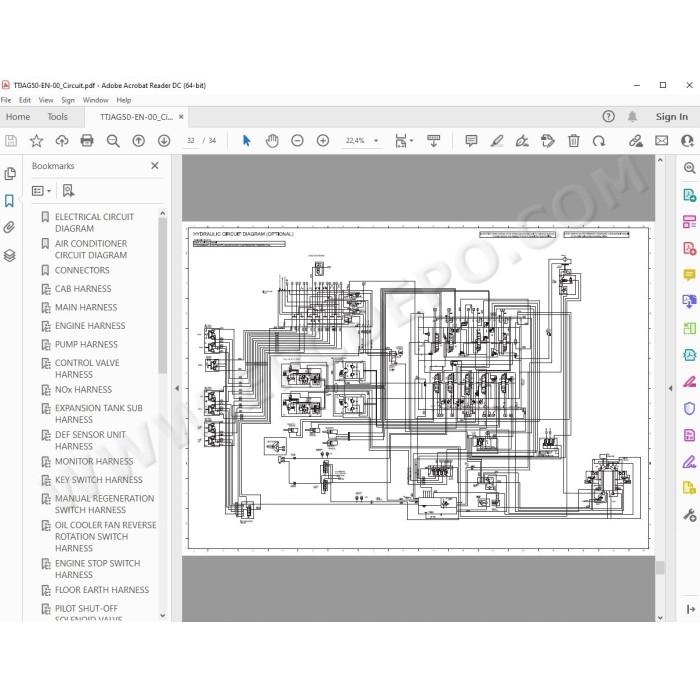This screenshot has width=700, height=700.
Task: Select FLOOR EARTH HARNESS bookmark
Action: tap(102, 590)
